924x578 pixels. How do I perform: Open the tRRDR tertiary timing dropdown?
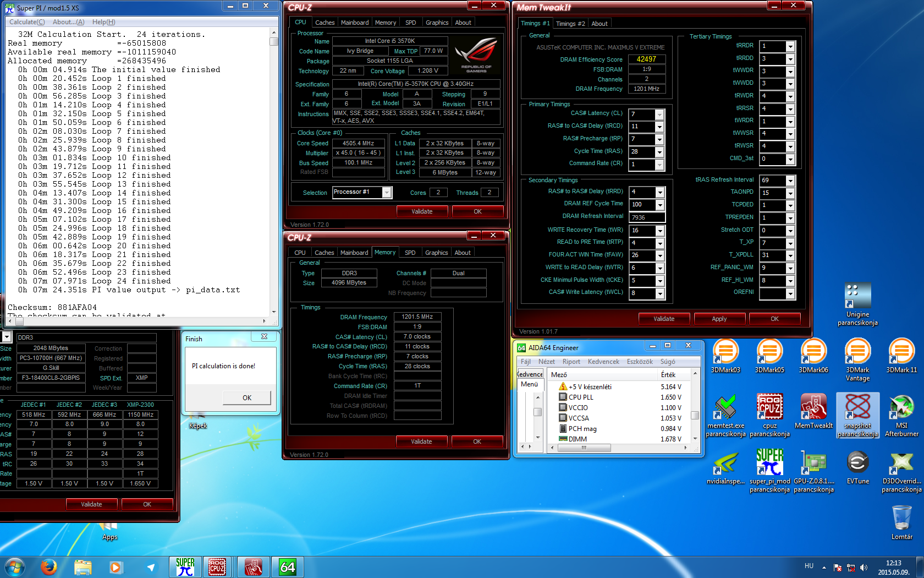point(790,46)
